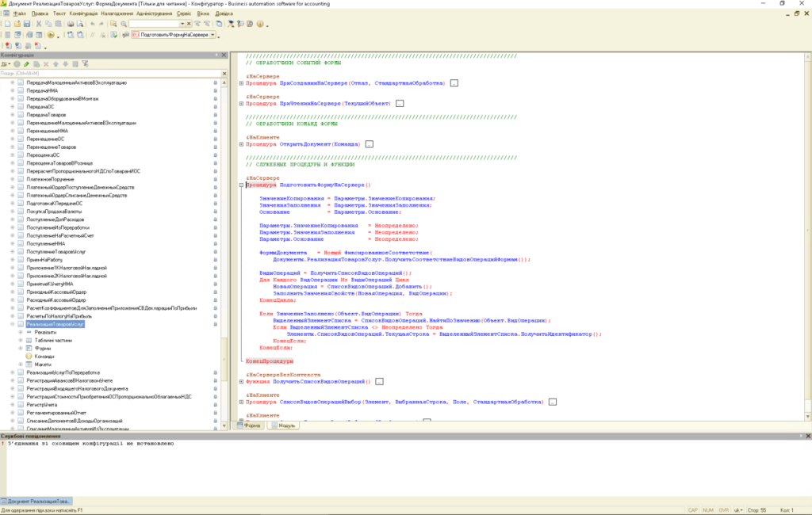
Task: Select the Команди item in tree
Action: [44, 356]
